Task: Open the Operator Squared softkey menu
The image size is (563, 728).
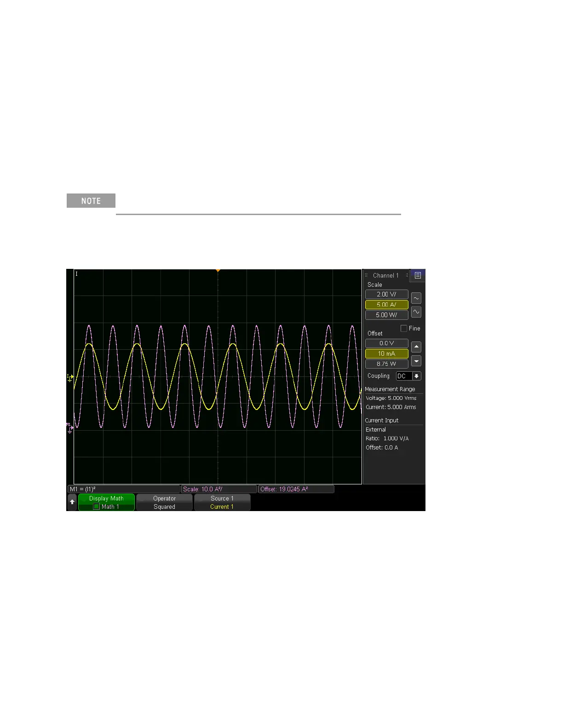Action: coord(164,502)
